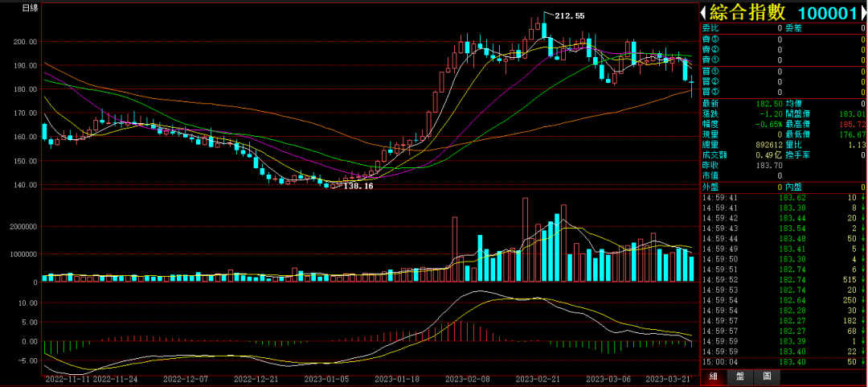Click the 綜合指數 index name title
Image resolution: width=868 pixels, height=387 pixels.
(745, 13)
